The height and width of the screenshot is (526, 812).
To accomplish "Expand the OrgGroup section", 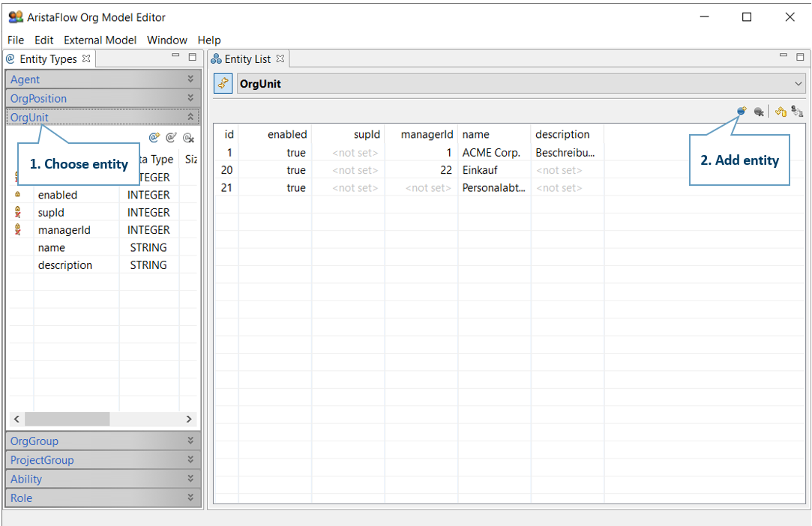I will coord(190,441).
